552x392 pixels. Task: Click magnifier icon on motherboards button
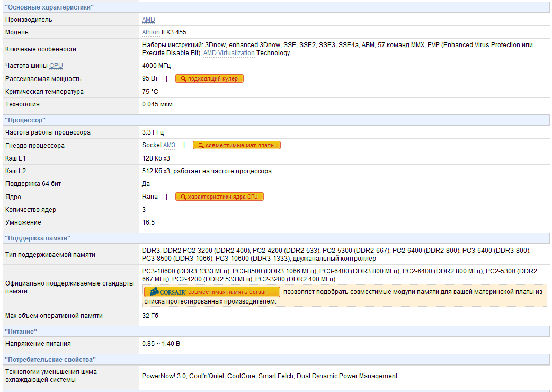pyautogui.click(x=201, y=145)
